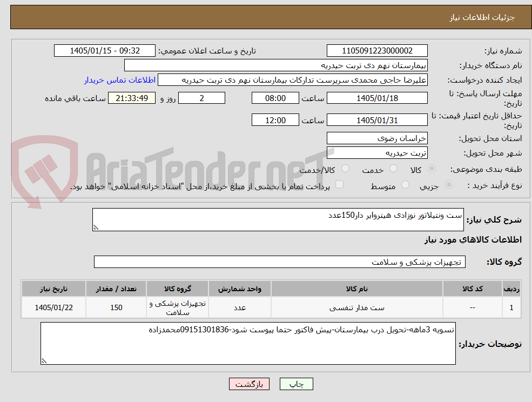Image resolution: width=532 pixels, height=402 pixels.
Task: Click the need number field 1105091223000002
Action: click(x=377, y=51)
